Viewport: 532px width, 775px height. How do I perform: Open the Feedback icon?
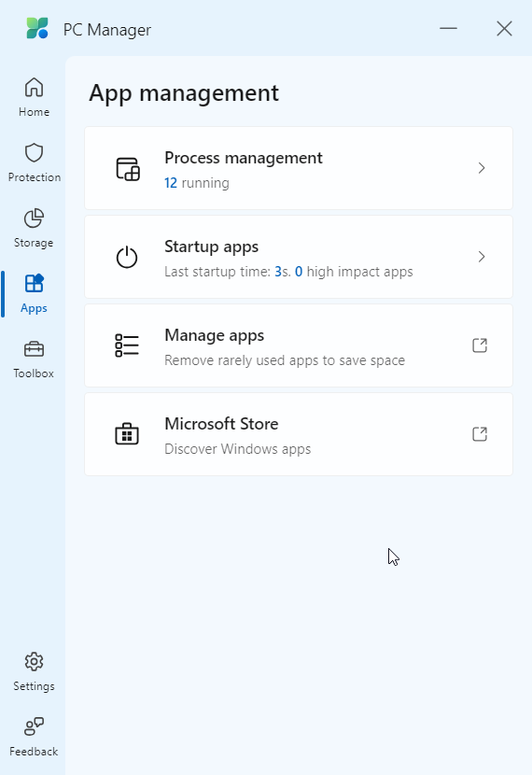point(34,726)
